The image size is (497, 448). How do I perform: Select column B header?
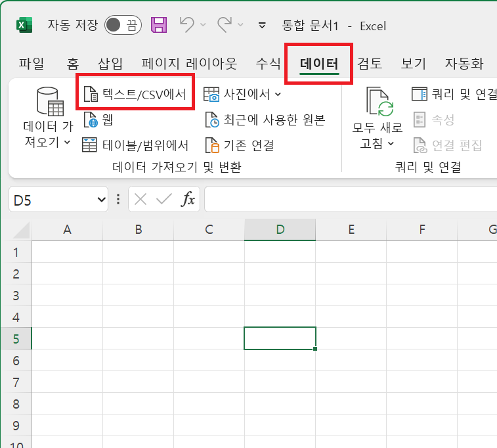pos(138,229)
